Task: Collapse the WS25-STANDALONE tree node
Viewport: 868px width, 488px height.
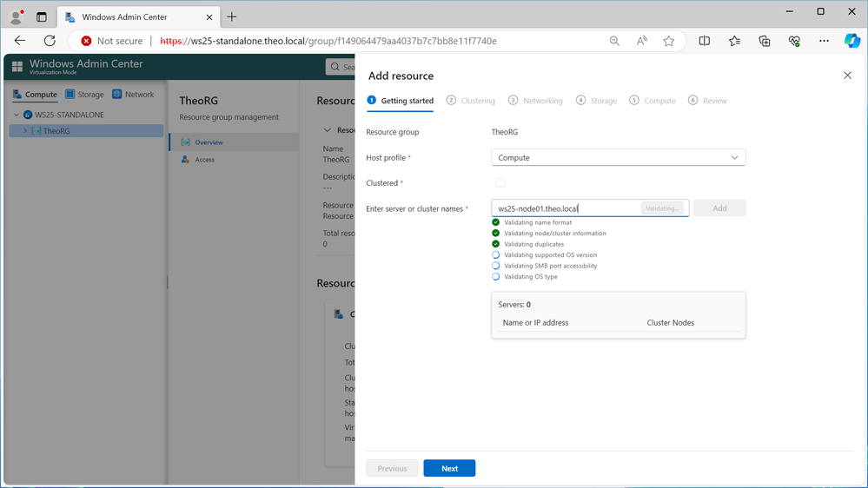Action: (17, 115)
